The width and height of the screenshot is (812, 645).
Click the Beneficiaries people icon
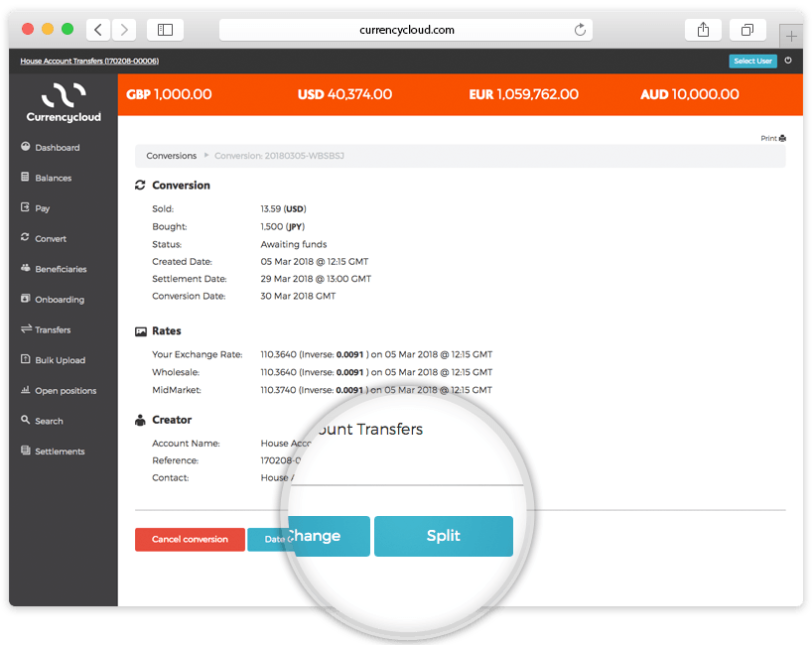tap(26, 268)
